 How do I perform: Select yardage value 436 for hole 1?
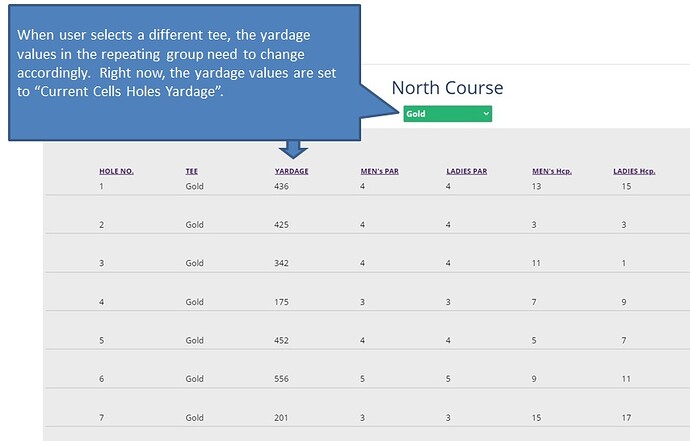[x=281, y=186]
